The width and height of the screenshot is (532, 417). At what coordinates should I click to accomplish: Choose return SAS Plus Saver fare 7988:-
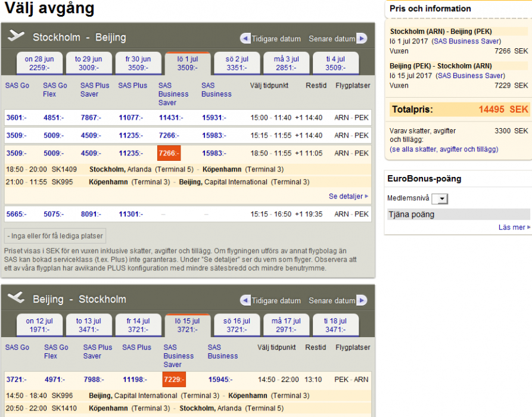[x=94, y=379]
